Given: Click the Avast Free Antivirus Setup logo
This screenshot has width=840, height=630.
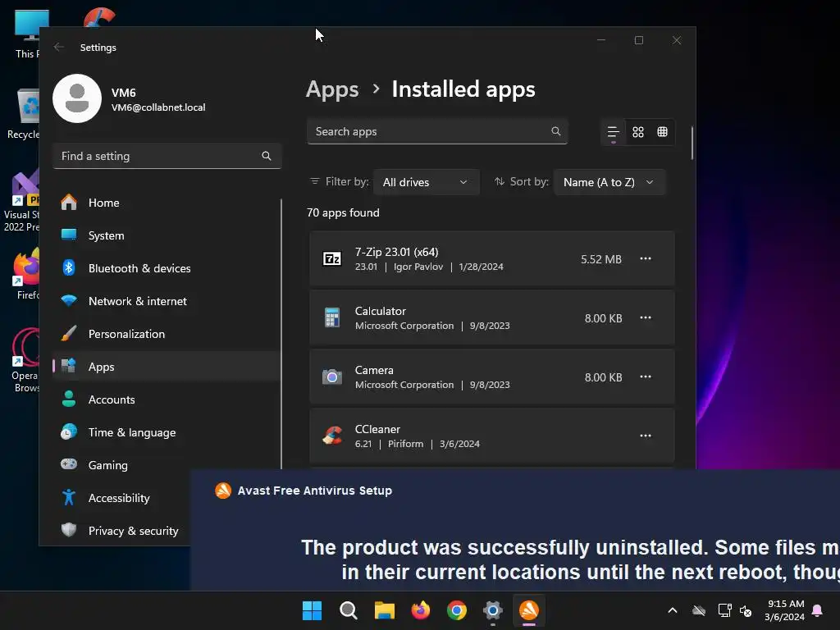Looking at the screenshot, I should pyautogui.click(x=223, y=491).
